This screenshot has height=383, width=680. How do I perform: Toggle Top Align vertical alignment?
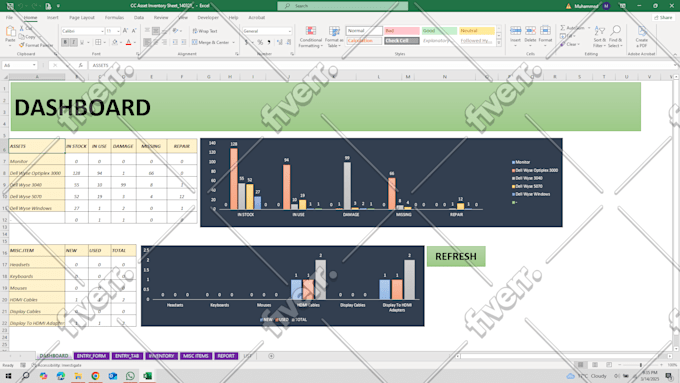[147, 31]
